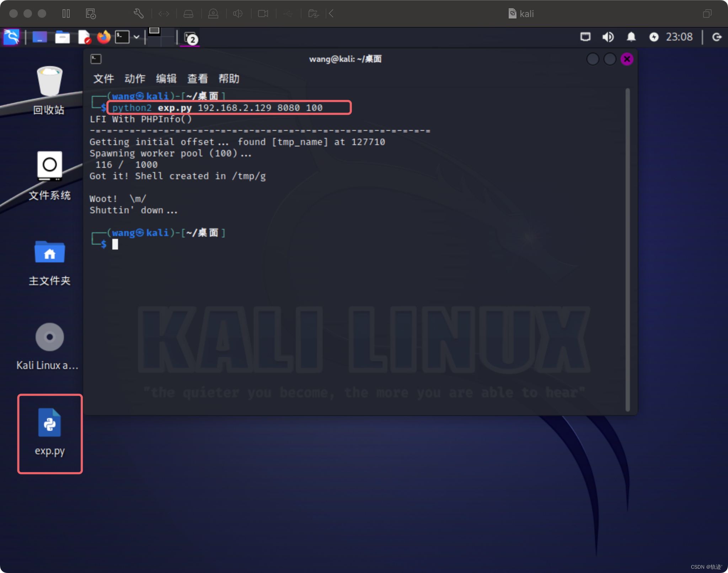Click the VM wrench settings icon
The image size is (728, 573).
pos(138,14)
